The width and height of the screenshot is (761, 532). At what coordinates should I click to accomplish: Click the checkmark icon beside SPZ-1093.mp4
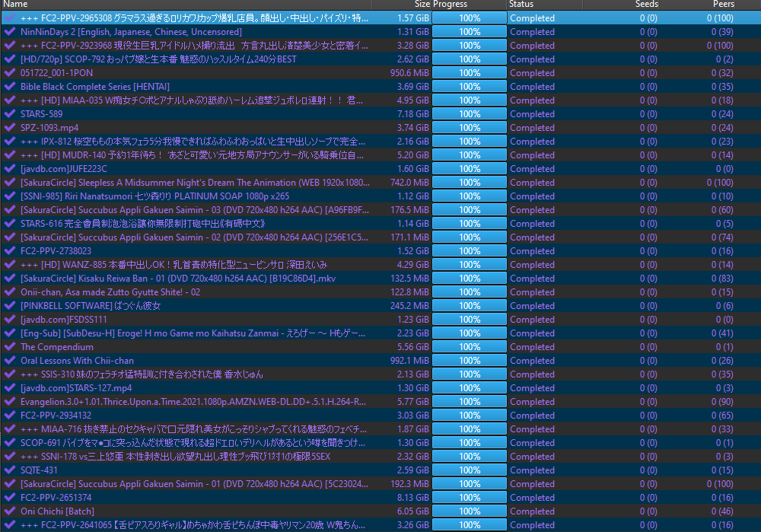pyautogui.click(x=9, y=127)
